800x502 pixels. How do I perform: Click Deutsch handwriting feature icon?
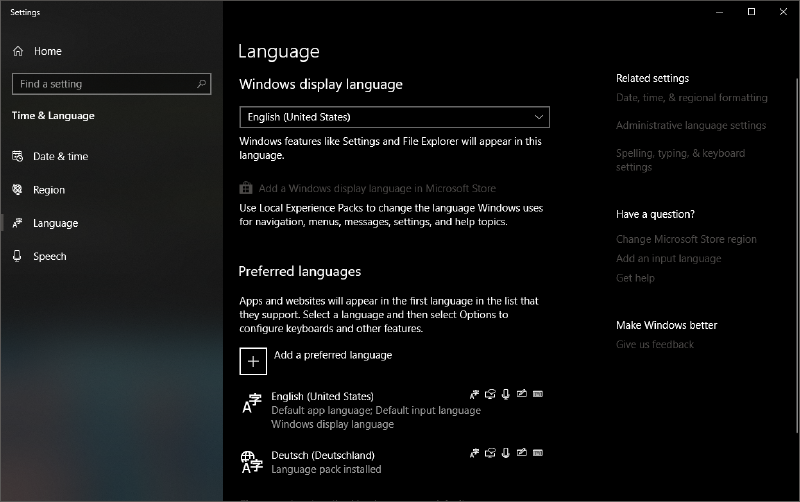click(x=521, y=453)
